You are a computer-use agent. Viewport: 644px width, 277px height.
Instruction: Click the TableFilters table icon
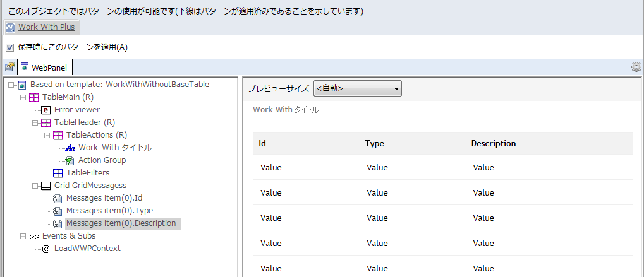click(58, 173)
